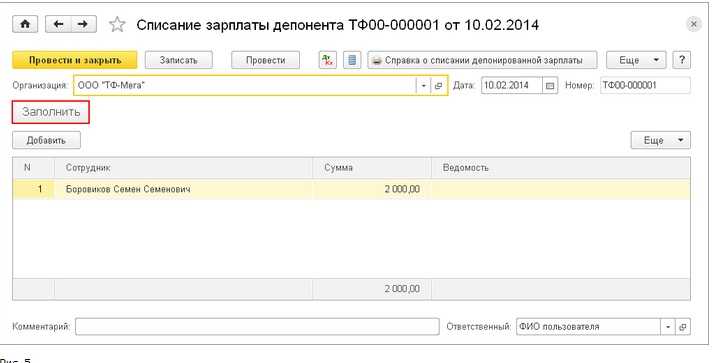Click the Провести button
Screen dimensions: 719x363
tap(265, 60)
